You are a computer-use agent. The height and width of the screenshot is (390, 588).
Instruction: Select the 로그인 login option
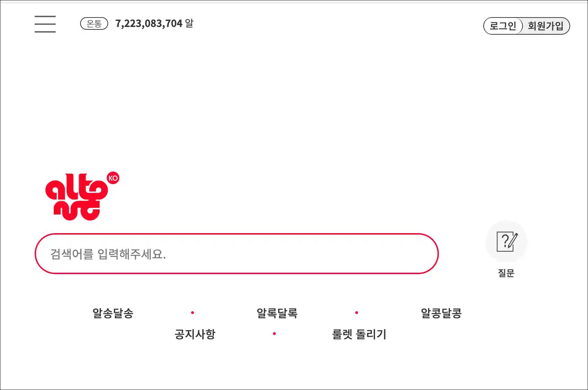[x=503, y=26]
